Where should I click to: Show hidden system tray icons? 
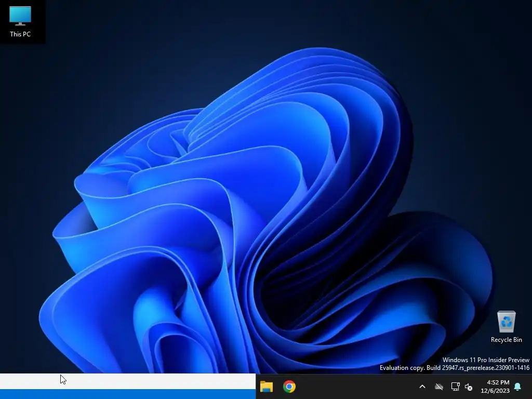[x=422, y=387]
